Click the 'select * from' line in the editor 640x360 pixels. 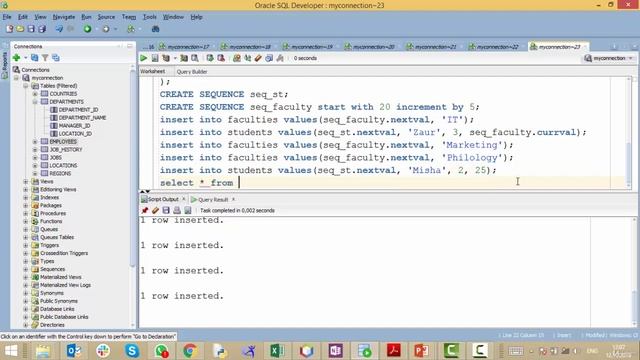pos(196,183)
